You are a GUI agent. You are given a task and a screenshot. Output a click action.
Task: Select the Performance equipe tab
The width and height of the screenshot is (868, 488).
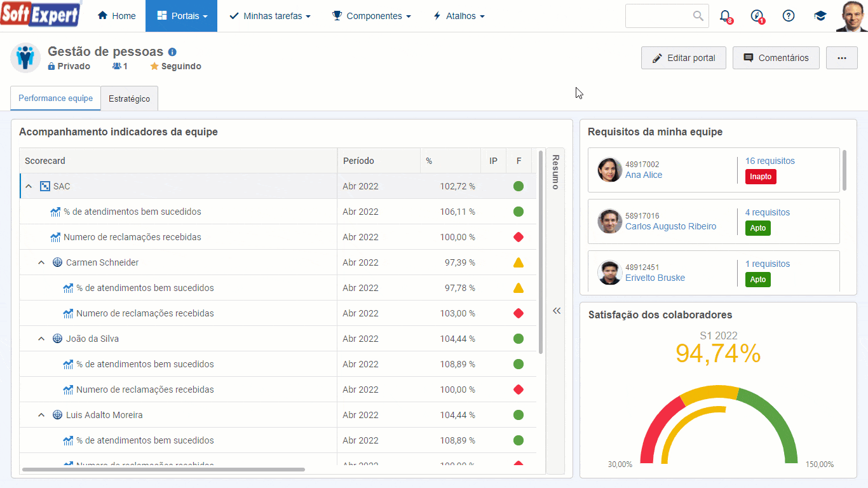coord(55,98)
